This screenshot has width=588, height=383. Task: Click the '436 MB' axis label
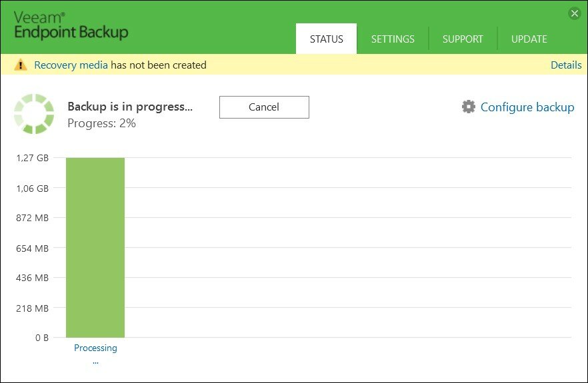point(32,278)
